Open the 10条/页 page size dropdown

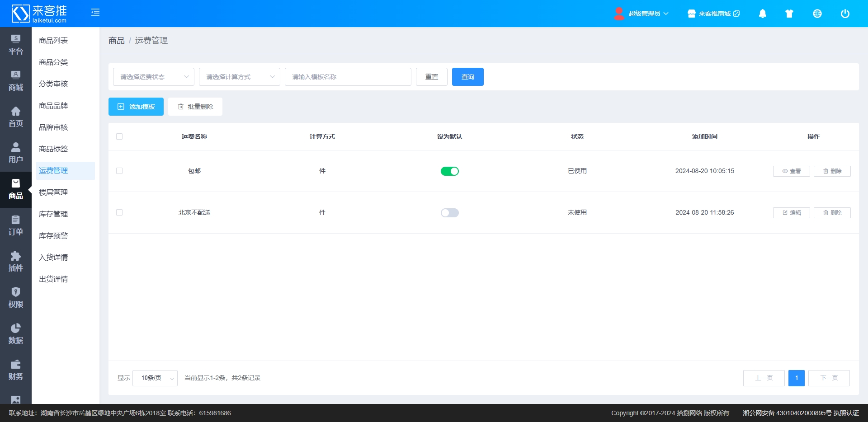(x=155, y=378)
